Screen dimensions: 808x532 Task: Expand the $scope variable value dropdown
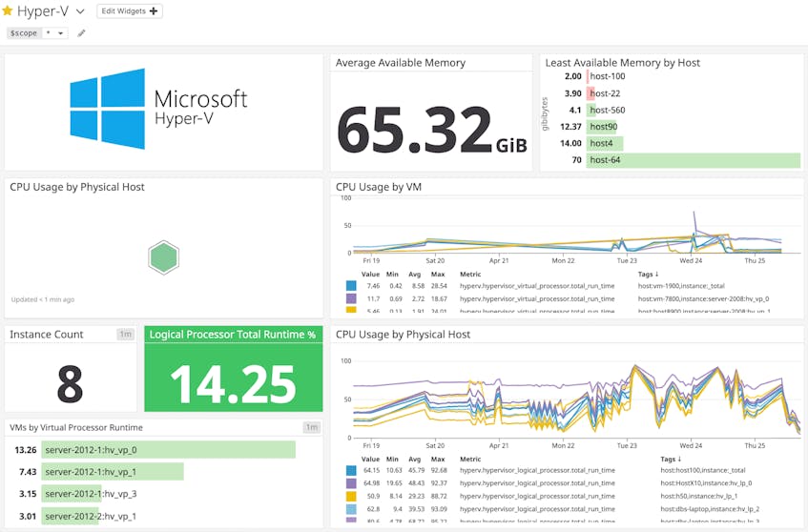[x=54, y=33]
